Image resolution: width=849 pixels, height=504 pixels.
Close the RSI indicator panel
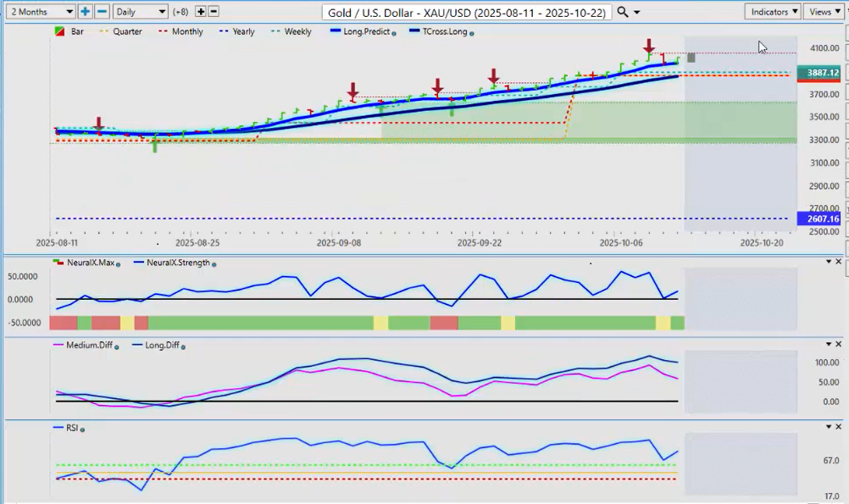tap(839, 426)
